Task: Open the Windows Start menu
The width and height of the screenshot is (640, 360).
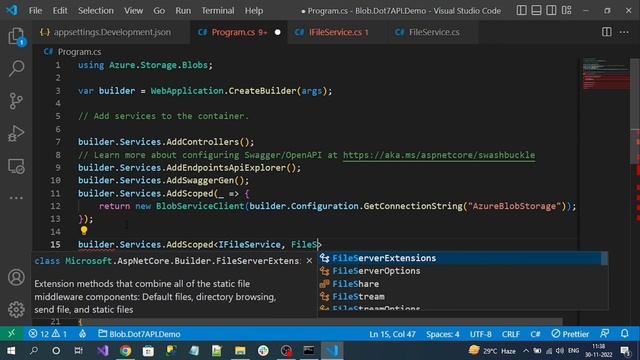Action: coord(11,351)
